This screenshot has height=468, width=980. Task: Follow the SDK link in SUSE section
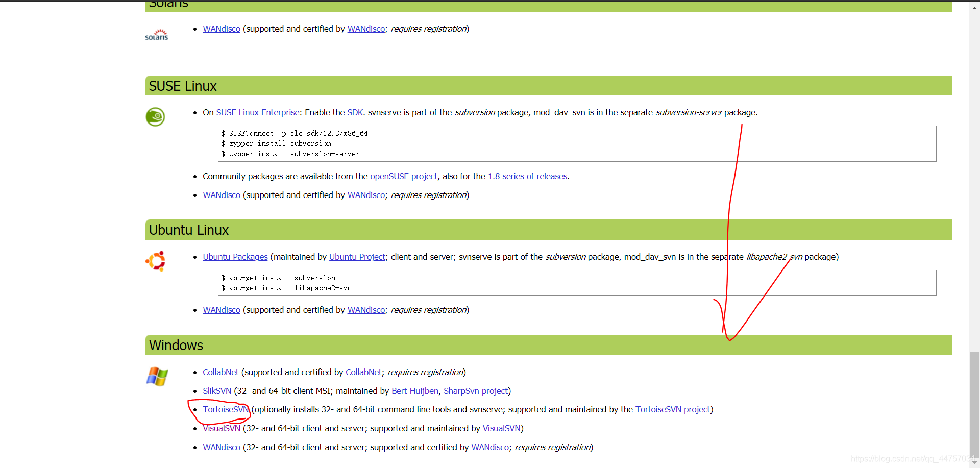[355, 112]
